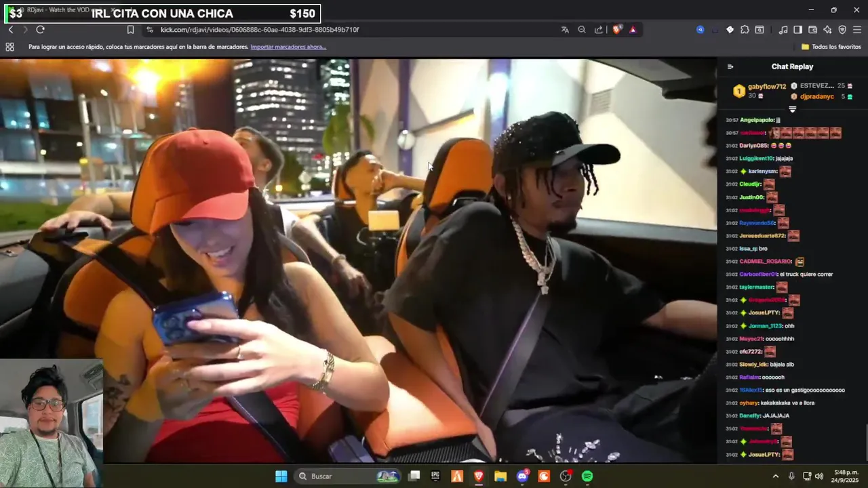868x488 pixels.
Task: Open the Brave browser taskbar icon
Action: pyautogui.click(x=479, y=476)
